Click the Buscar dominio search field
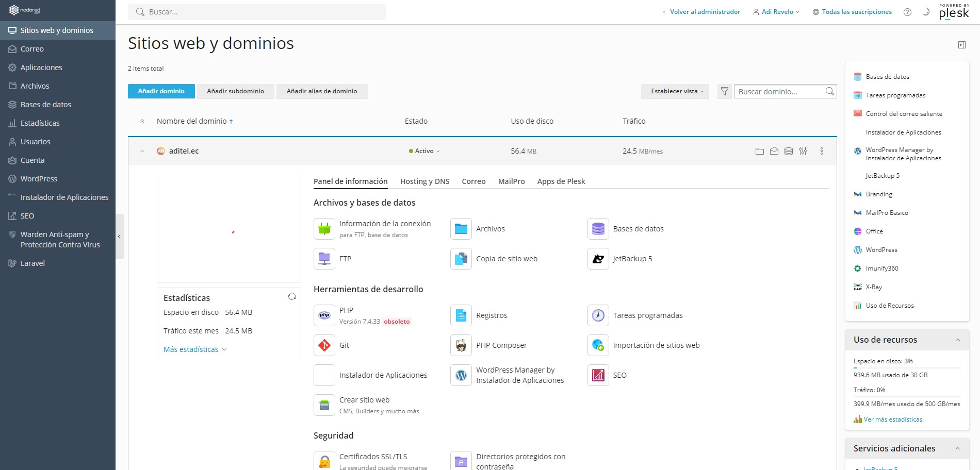This screenshot has height=470, width=980. [x=779, y=91]
